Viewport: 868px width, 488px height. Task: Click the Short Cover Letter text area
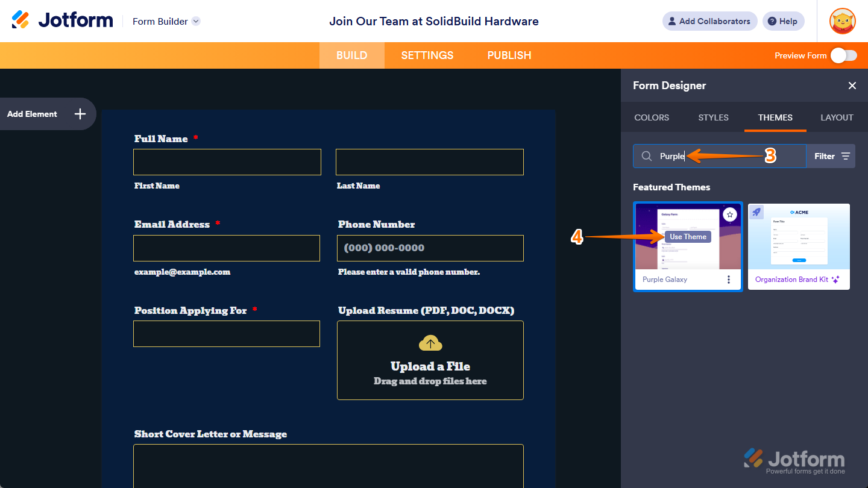click(x=329, y=466)
